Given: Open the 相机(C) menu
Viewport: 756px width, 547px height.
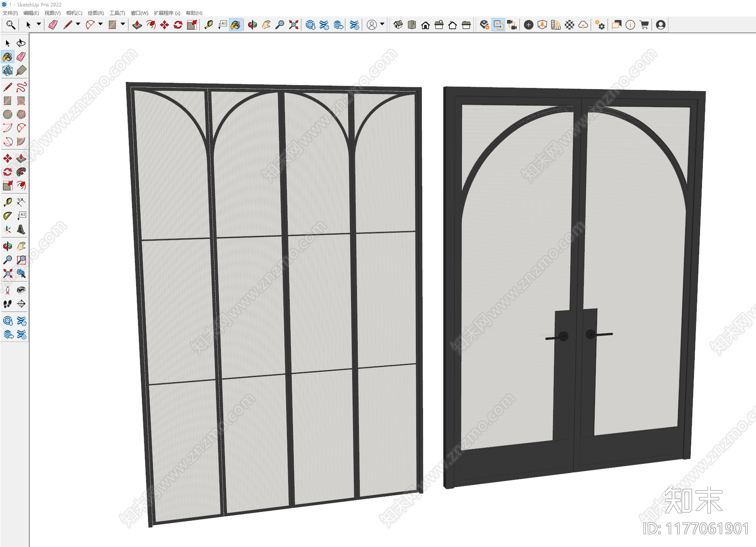Looking at the screenshot, I should [x=74, y=13].
